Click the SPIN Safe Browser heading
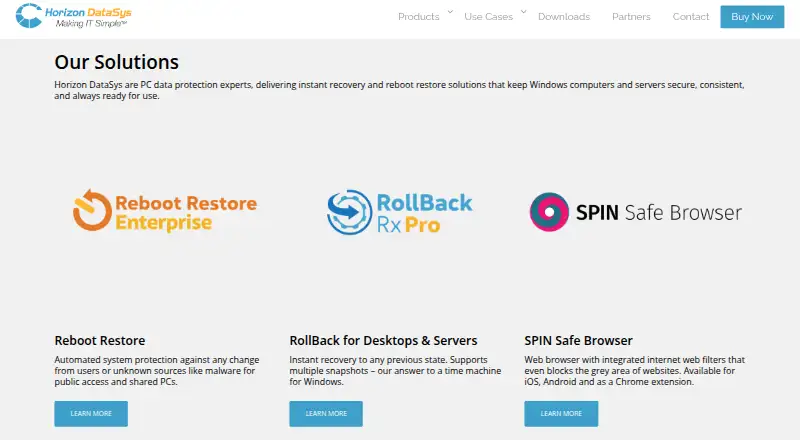800x440 pixels. [x=579, y=340]
